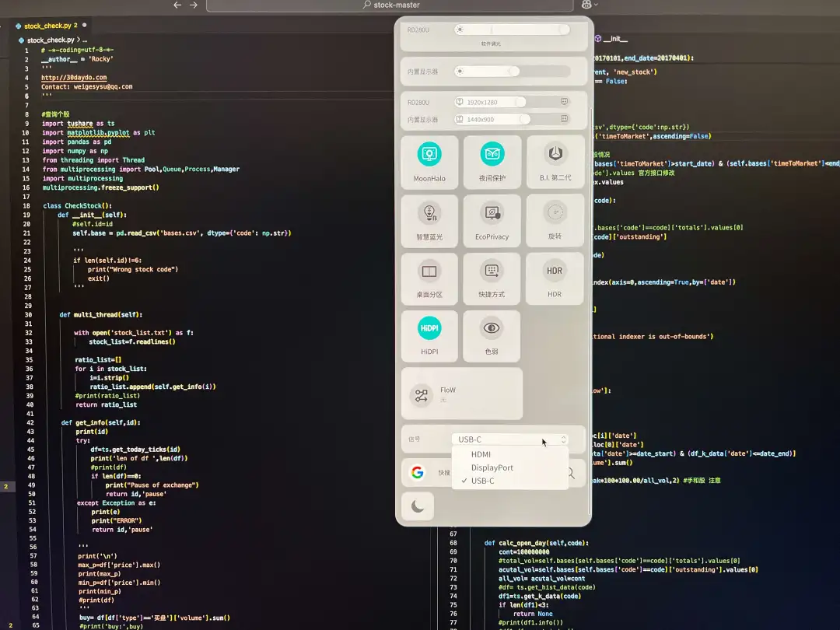Screen dimensions: 840x630
Task: Go back with the left arrow
Action: (x=177, y=5)
